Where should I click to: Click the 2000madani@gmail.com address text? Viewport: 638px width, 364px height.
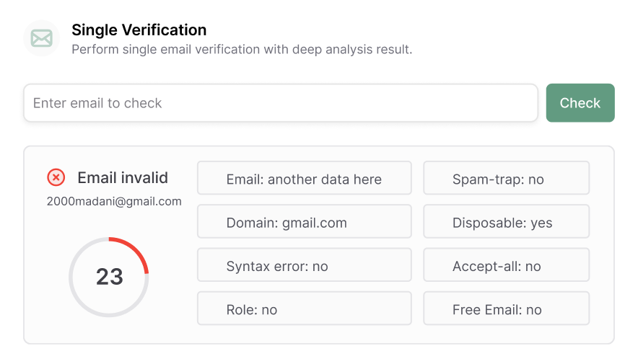click(114, 202)
